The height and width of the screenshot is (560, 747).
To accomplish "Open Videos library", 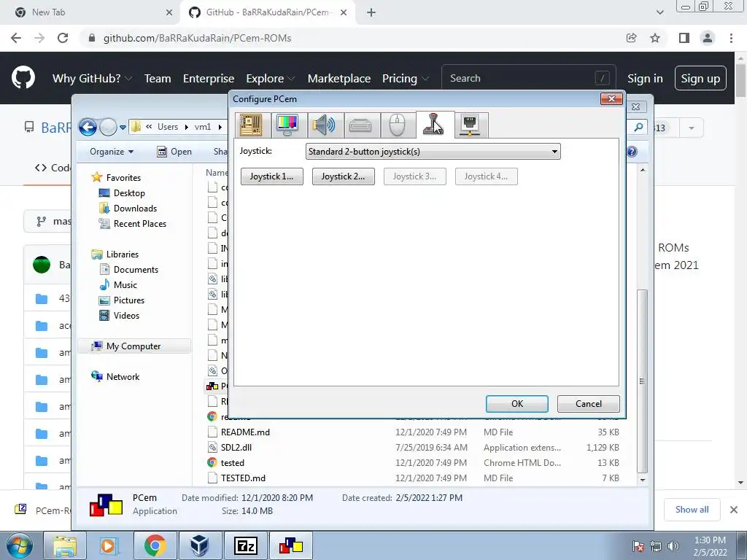I will pos(126,315).
